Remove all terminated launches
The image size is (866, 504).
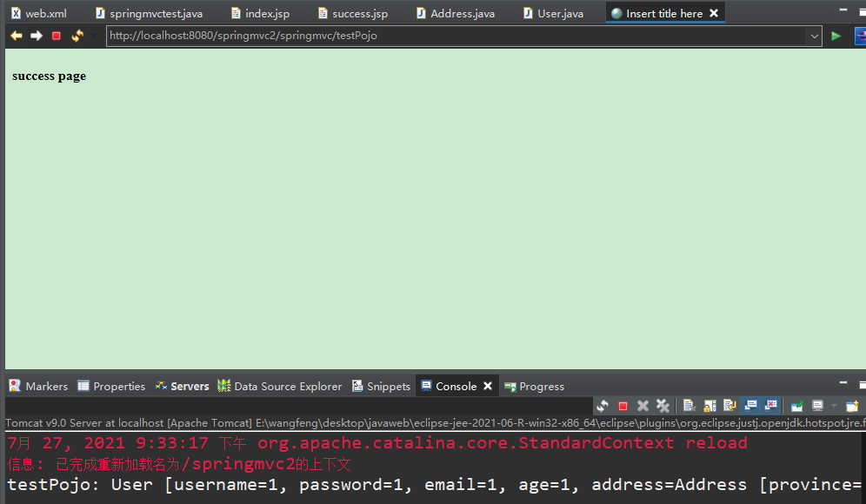[x=663, y=407]
